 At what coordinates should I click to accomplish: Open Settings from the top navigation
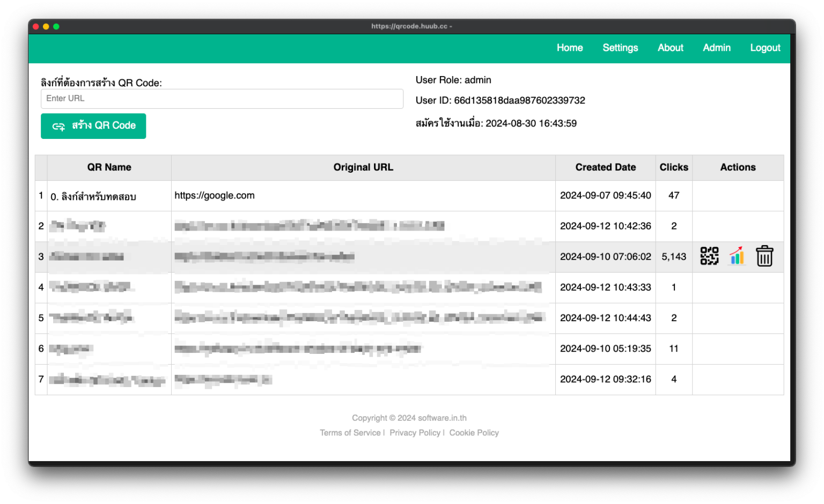(620, 48)
